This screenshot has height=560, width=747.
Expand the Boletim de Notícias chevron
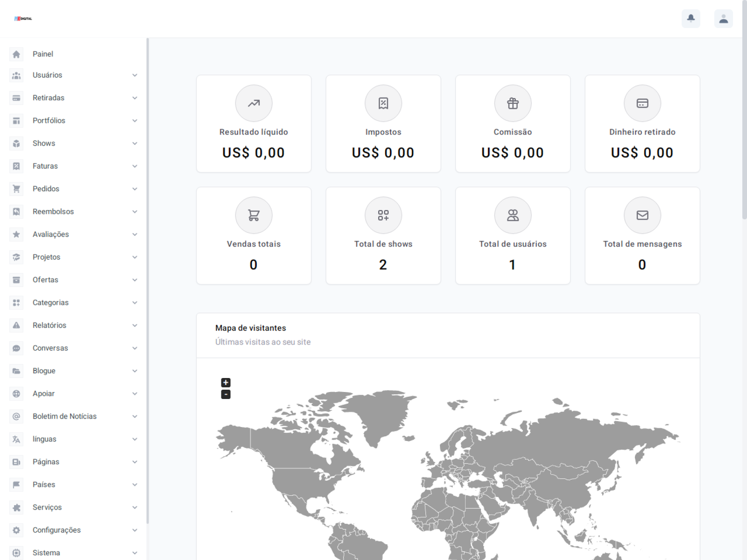(134, 416)
